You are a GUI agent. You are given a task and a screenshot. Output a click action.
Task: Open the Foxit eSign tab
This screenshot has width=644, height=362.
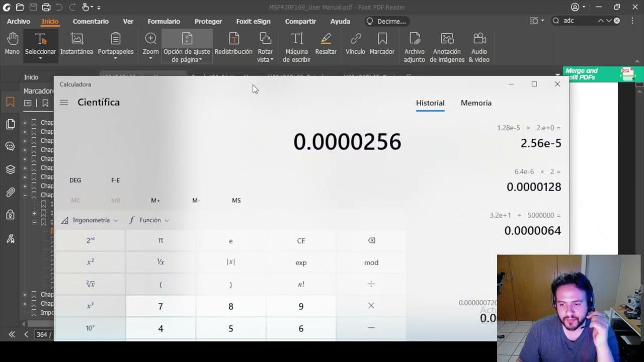point(253,21)
